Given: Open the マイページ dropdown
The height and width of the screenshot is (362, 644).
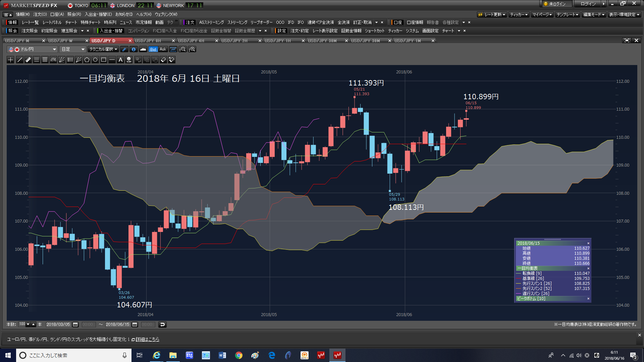Looking at the screenshot, I should point(542,15).
